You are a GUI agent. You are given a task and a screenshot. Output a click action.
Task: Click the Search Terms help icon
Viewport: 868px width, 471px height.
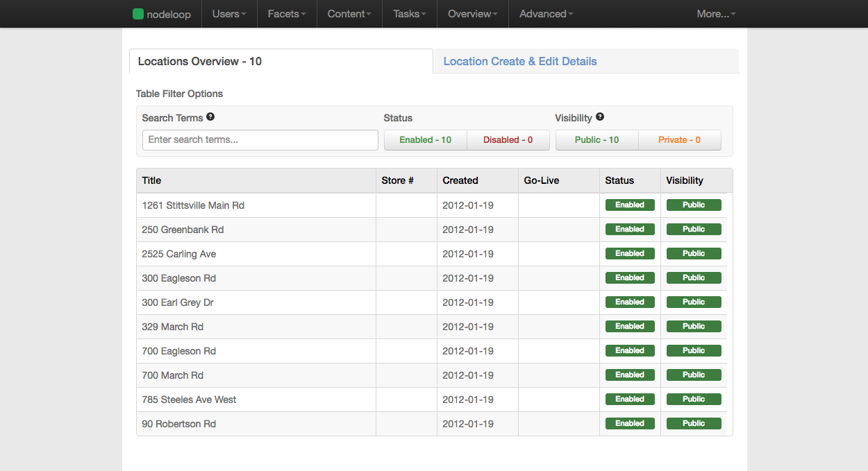(x=210, y=117)
